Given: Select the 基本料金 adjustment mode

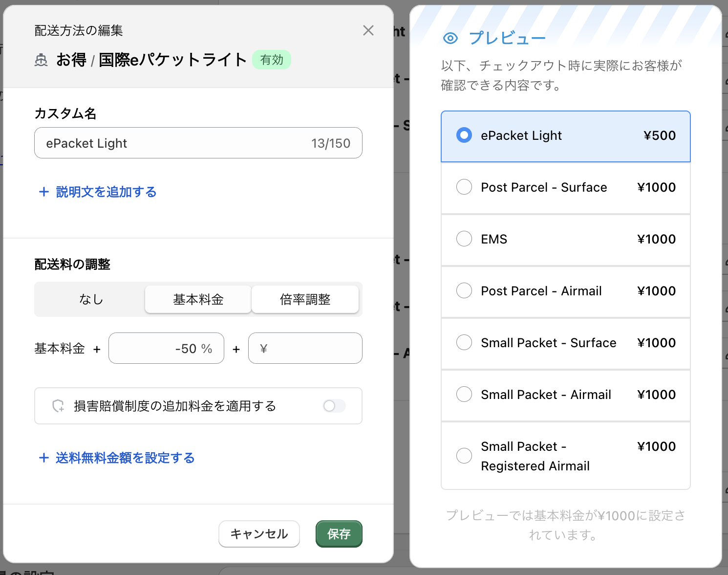Looking at the screenshot, I should (197, 299).
